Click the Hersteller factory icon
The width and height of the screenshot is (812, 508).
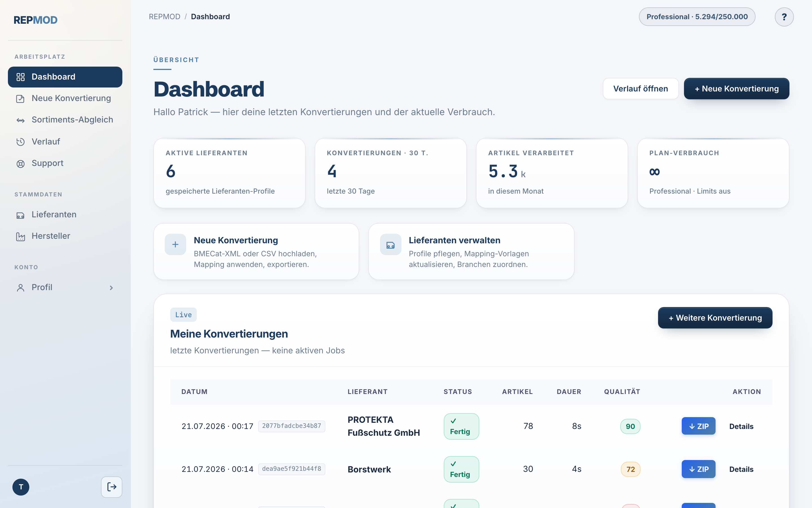[21, 237]
